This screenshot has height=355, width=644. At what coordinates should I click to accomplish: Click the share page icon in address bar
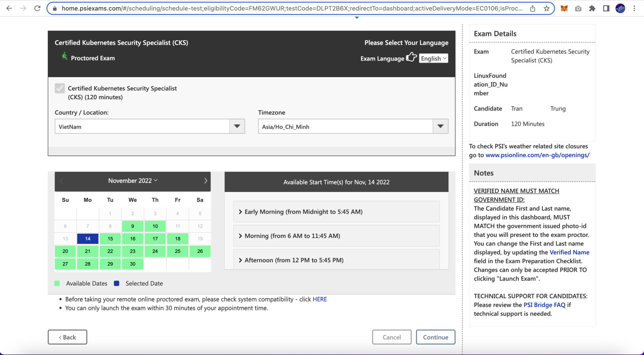pos(533,8)
